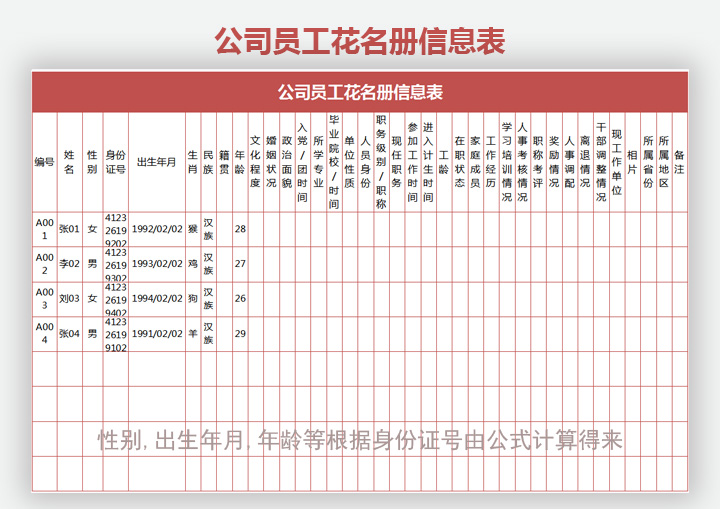Click the gender cell in 刘03's row
Image resolution: width=720 pixels, height=509 pixels.
(92, 299)
